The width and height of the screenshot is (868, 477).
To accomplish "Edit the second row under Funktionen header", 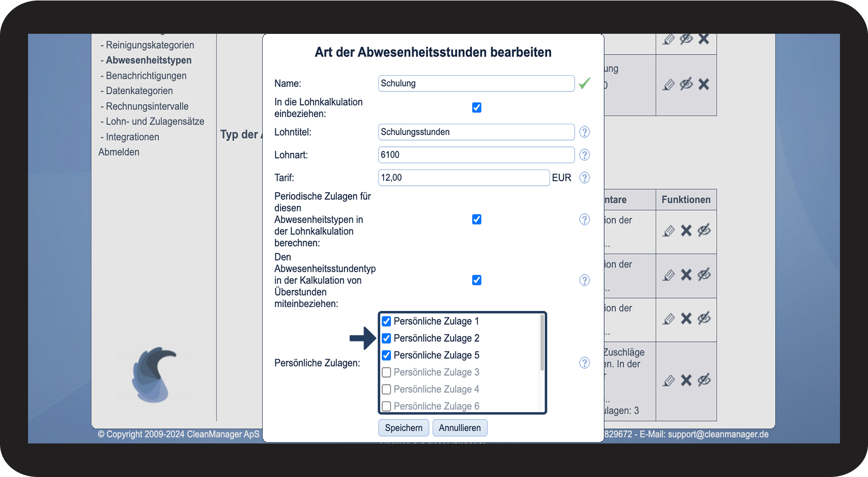I will pyautogui.click(x=669, y=275).
